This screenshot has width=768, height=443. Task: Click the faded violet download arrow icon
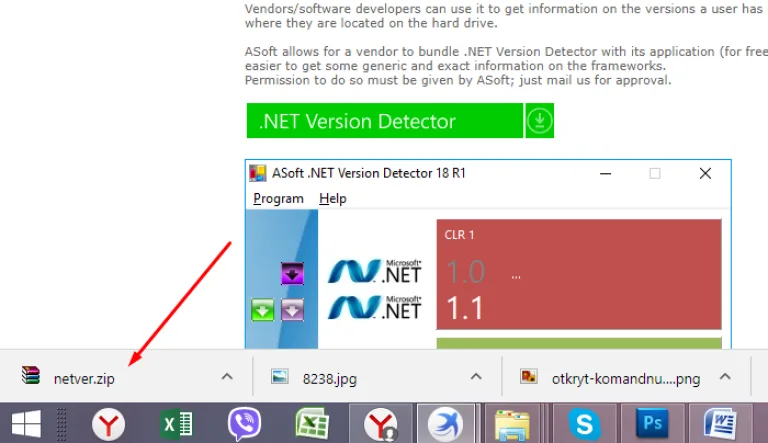(292, 310)
